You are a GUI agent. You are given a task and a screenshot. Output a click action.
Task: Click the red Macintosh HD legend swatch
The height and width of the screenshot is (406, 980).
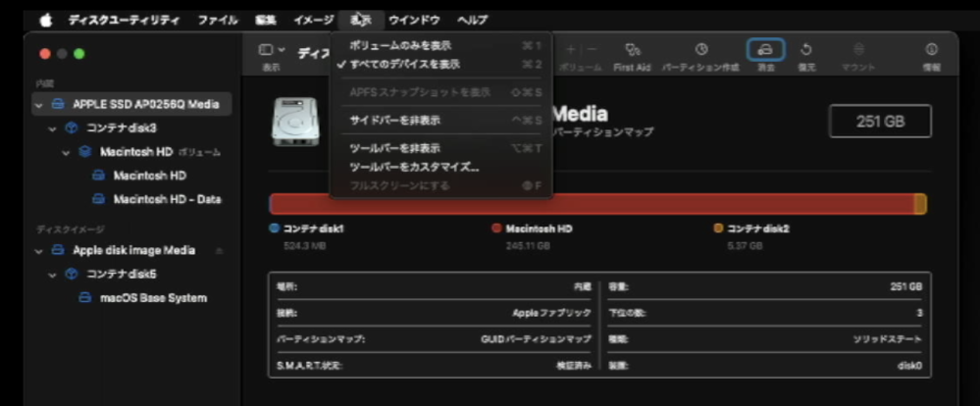(x=497, y=228)
